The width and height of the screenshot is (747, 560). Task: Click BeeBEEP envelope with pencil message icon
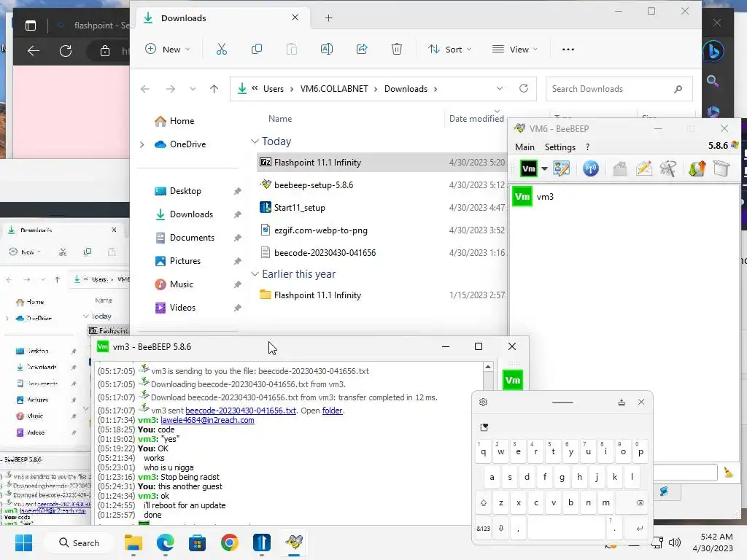pyautogui.click(x=644, y=168)
